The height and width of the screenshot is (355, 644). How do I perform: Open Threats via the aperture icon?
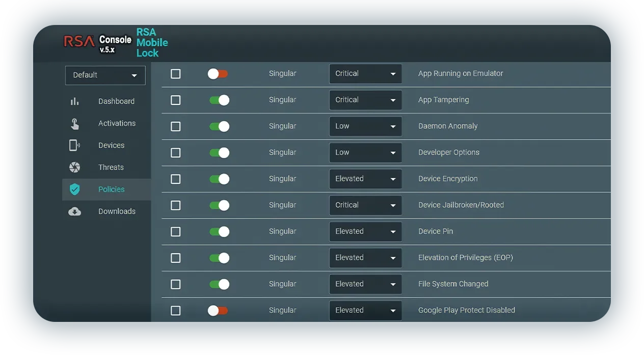point(74,167)
